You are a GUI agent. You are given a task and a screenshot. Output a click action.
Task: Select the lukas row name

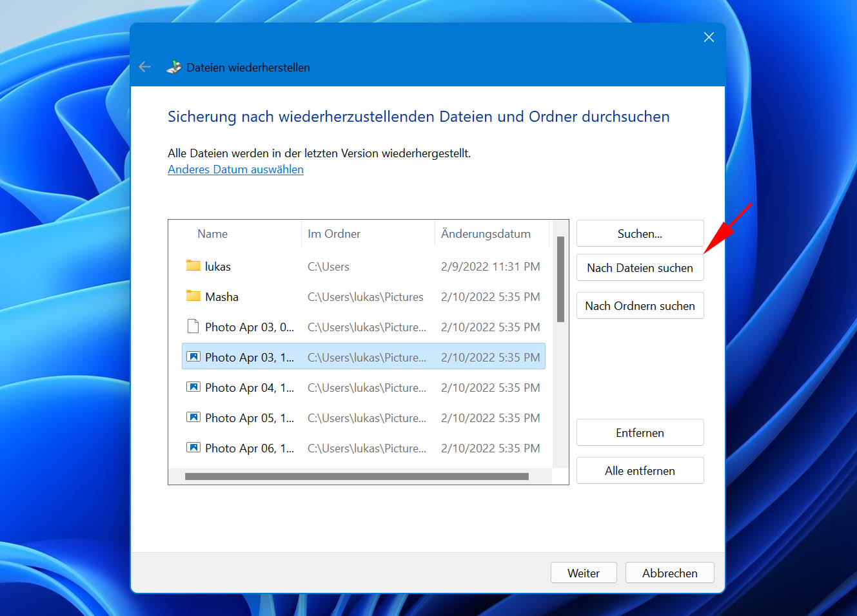217,266
